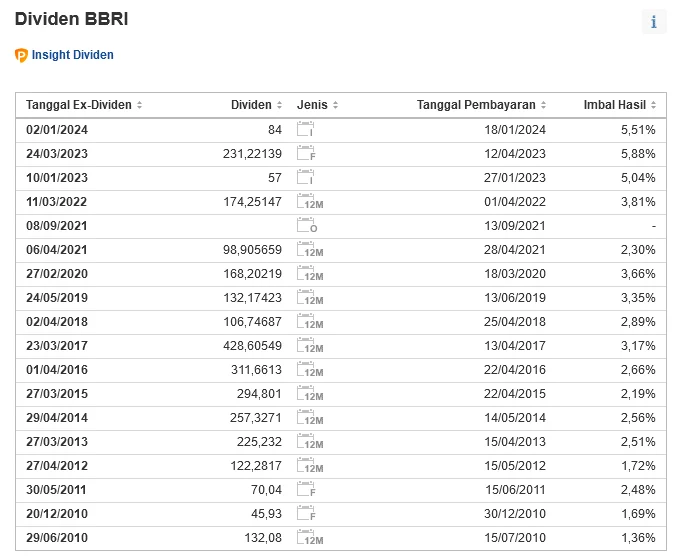
Task: Select dividend value 174,25147
Action: coord(252,202)
